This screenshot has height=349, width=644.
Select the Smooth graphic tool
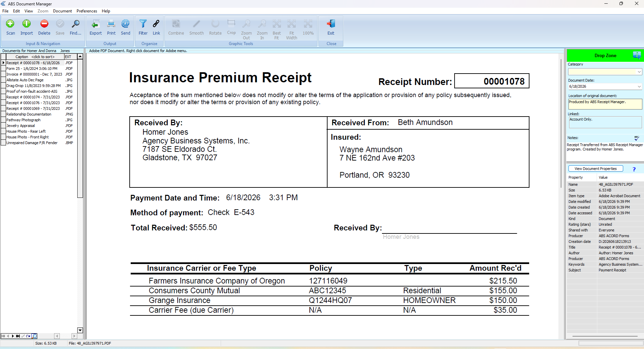[x=197, y=24]
